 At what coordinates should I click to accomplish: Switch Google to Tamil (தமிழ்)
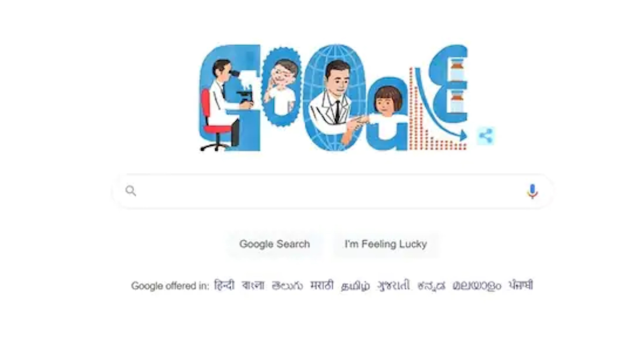click(x=355, y=286)
